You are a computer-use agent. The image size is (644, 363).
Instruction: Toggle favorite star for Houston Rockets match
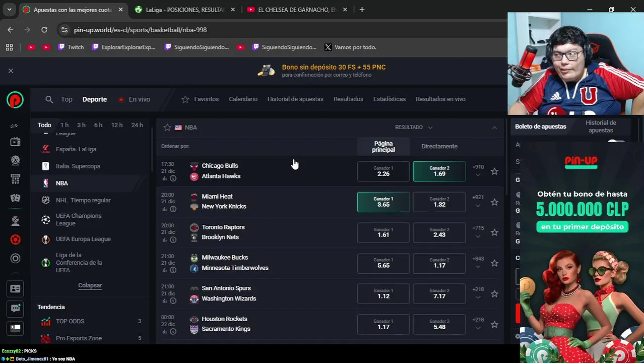(494, 325)
